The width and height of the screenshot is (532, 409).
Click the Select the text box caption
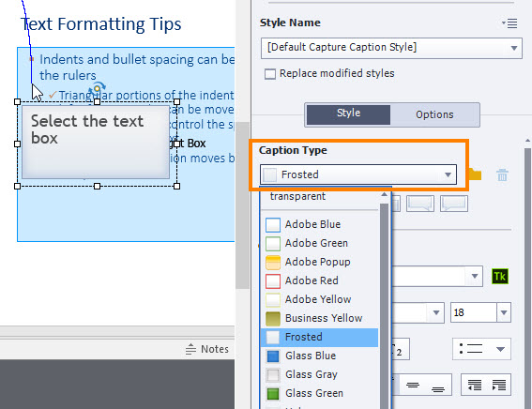[96, 142]
